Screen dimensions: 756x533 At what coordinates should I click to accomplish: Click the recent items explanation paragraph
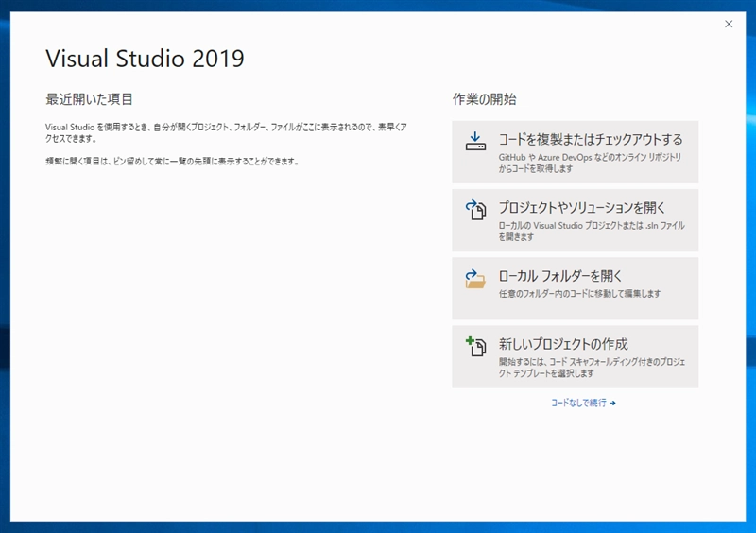(226, 132)
